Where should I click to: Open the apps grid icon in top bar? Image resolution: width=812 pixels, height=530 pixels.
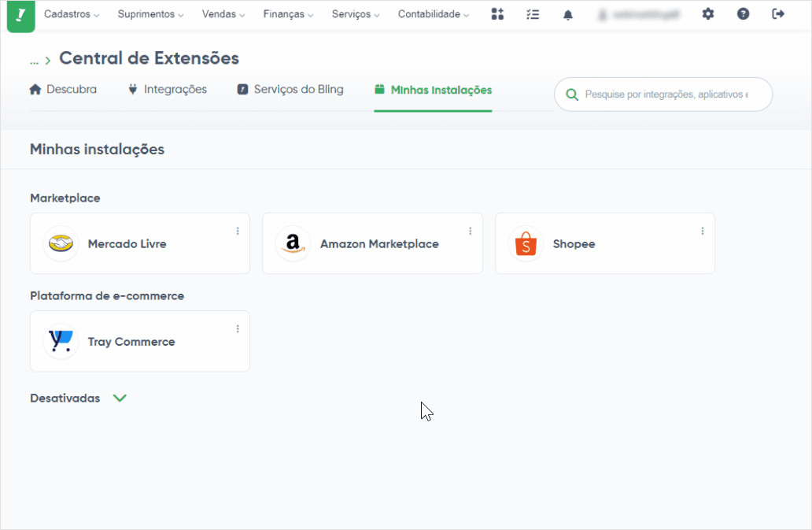497,14
